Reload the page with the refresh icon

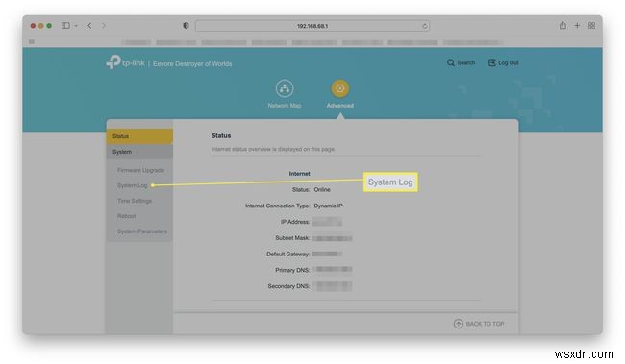[424, 26]
